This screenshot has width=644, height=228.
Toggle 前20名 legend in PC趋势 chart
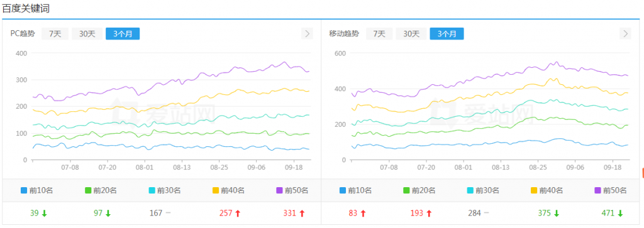(x=101, y=190)
